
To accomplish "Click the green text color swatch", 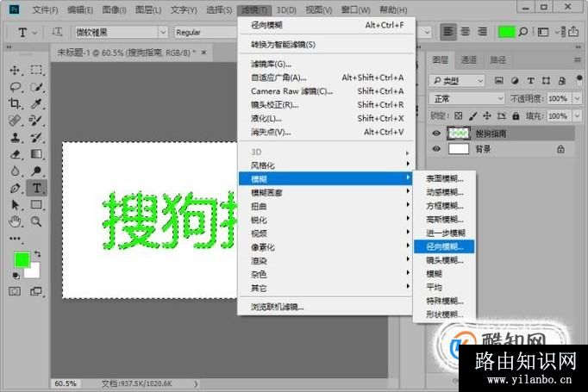I will (506, 32).
